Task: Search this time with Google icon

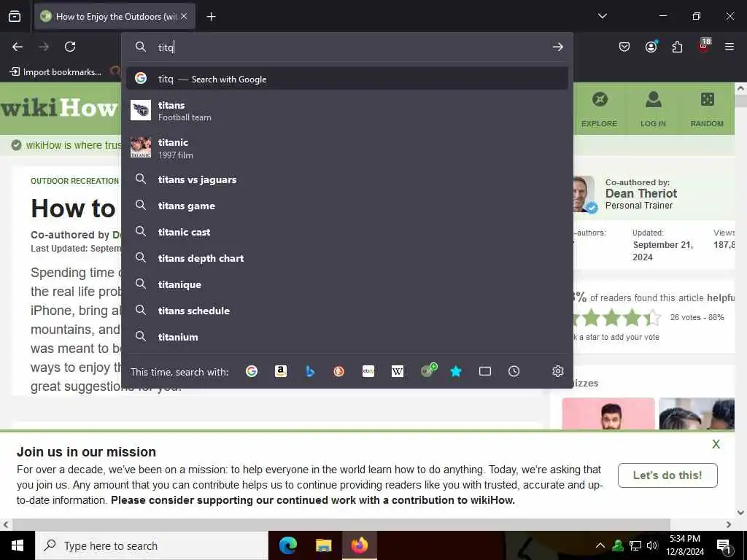Action: 252,371
